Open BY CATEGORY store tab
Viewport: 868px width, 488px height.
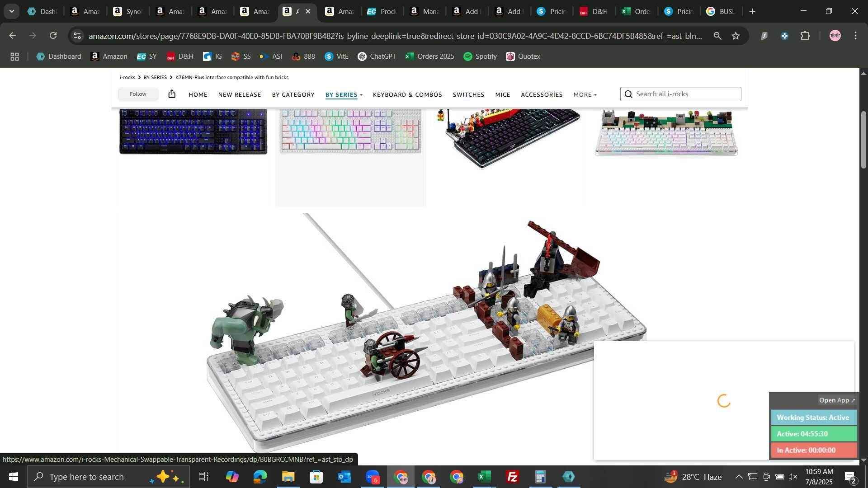pyautogui.click(x=293, y=95)
